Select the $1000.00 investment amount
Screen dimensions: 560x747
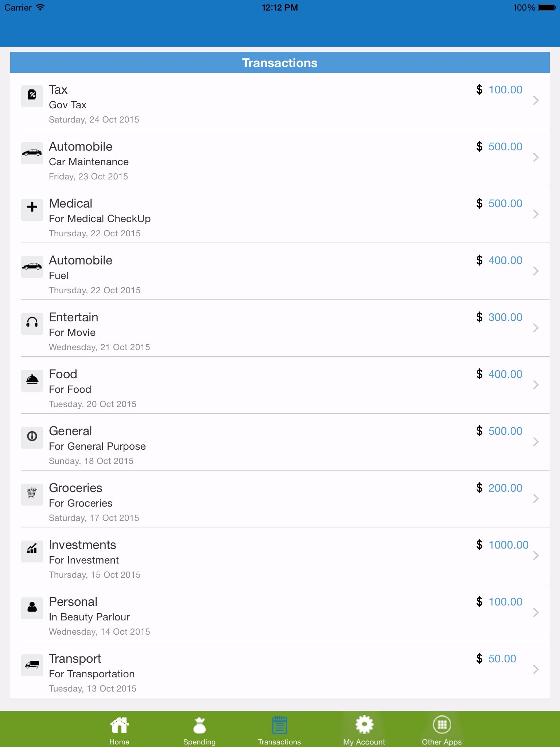pos(508,545)
